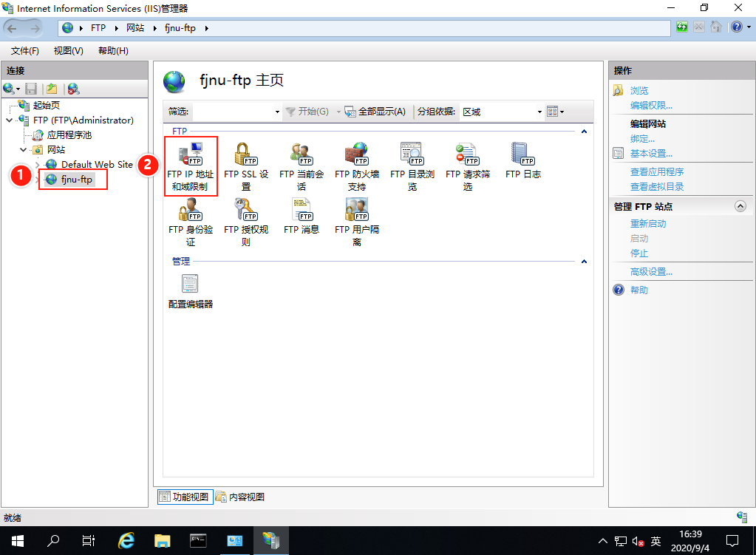The image size is (756, 555).
Task: Collapse the 管理 FTP 站点 section
Action: click(x=740, y=206)
